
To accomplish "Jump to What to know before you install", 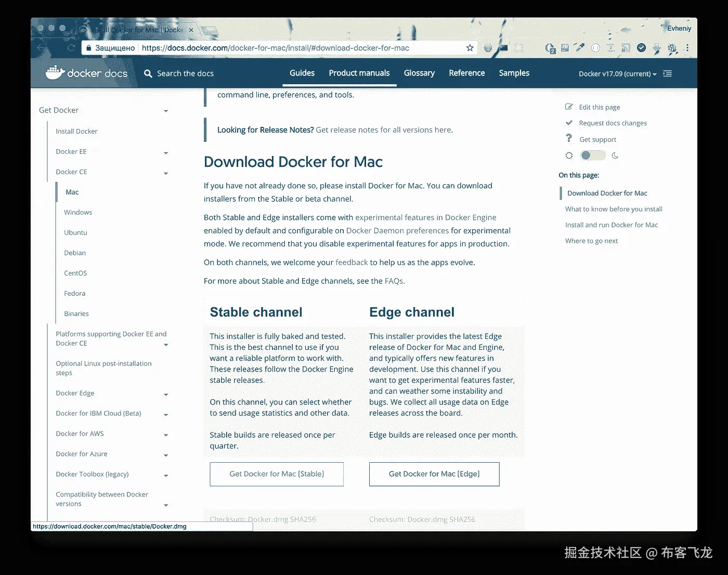I will point(614,209).
